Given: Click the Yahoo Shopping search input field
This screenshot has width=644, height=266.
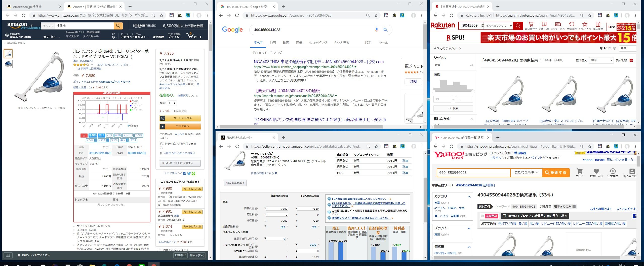Looking at the screenshot, I should (x=473, y=173).
